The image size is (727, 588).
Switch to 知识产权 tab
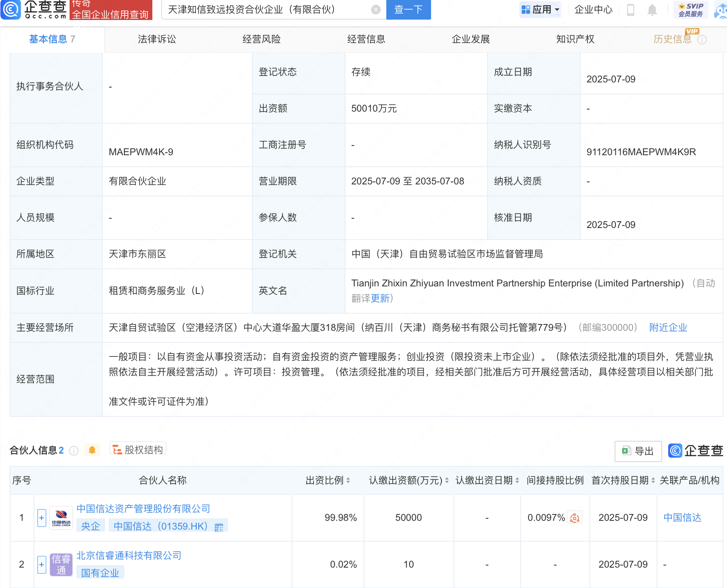[575, 39]
